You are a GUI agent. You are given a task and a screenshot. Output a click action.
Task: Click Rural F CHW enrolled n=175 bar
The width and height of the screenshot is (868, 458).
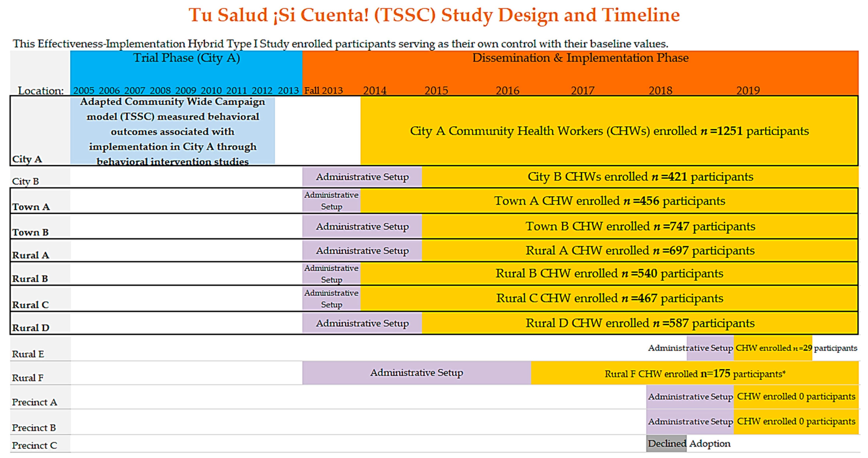click(695, 374)
